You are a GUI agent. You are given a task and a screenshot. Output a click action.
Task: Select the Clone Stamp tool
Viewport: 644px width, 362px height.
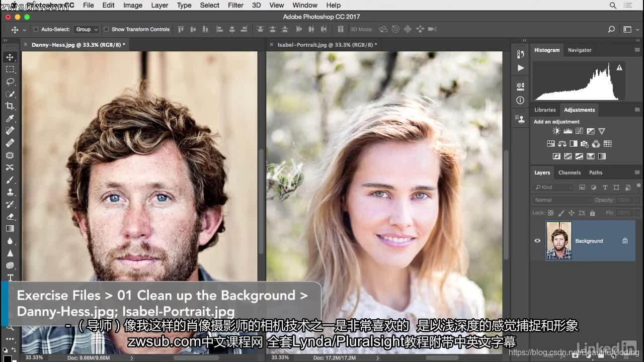pos(10,192)
